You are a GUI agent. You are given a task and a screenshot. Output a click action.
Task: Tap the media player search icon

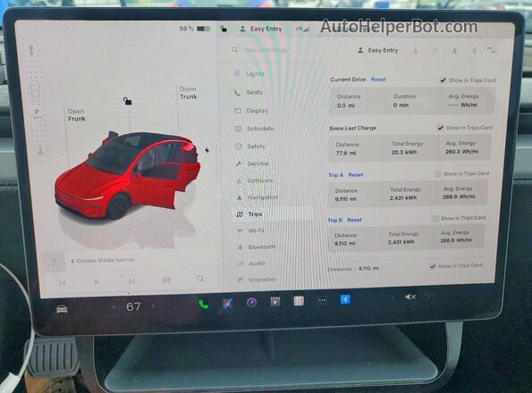[x=200, y=279]
